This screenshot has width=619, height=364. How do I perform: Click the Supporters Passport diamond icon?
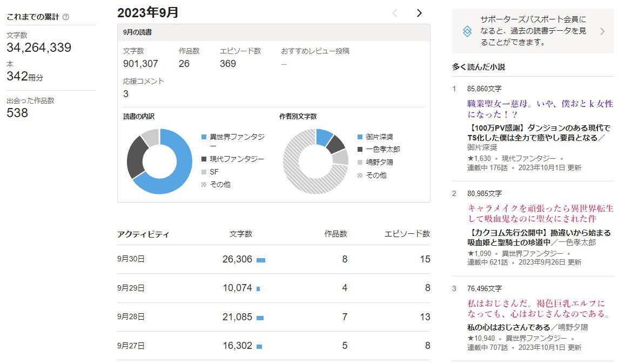tap(467, 31)
